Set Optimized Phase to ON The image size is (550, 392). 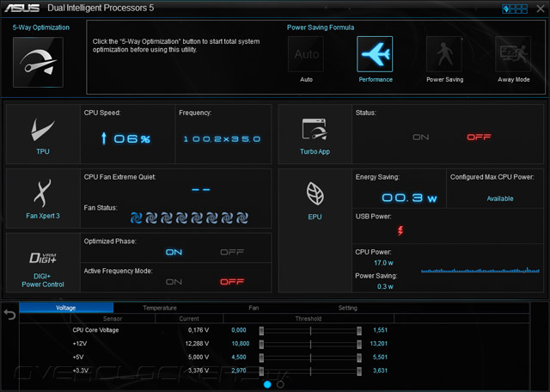tap(174, 253)
